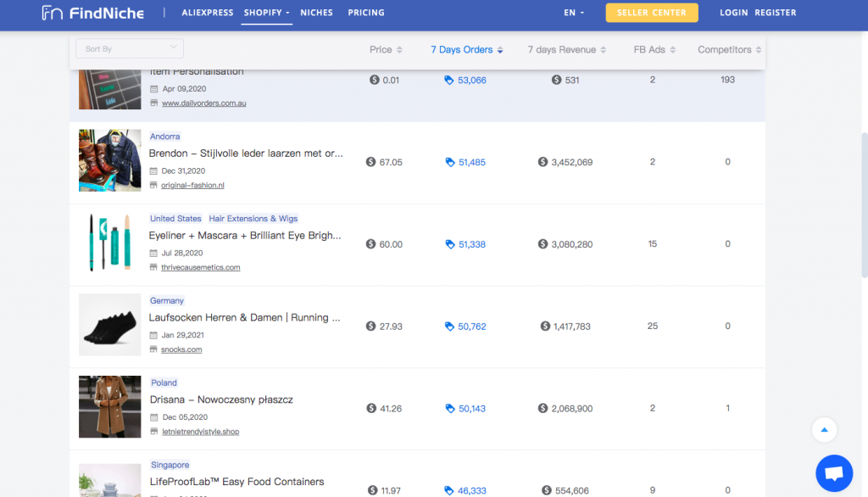This screenshot has width=868, height=497.
Task: Click the Germany country tag
Action: point(167,300)
